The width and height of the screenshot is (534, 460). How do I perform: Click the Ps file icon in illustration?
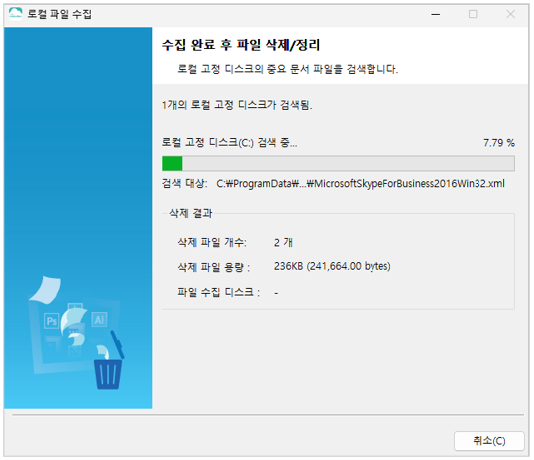point(51,321)
